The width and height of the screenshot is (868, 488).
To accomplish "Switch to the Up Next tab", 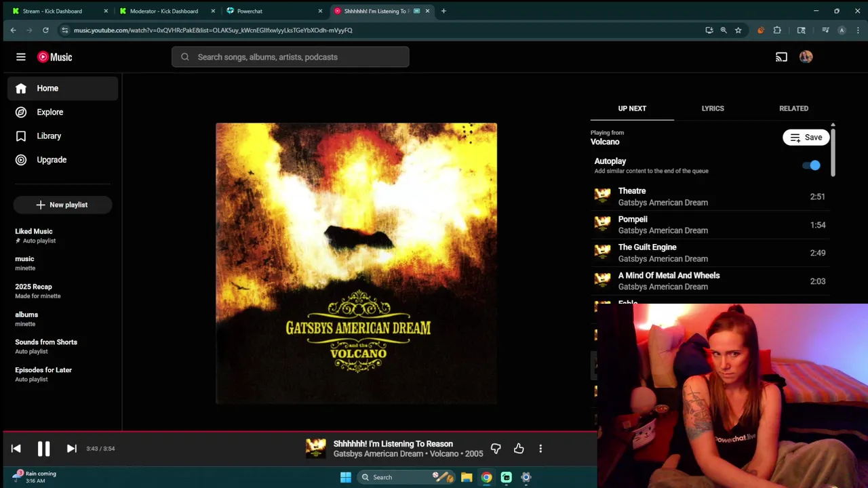I will [632, 108].
